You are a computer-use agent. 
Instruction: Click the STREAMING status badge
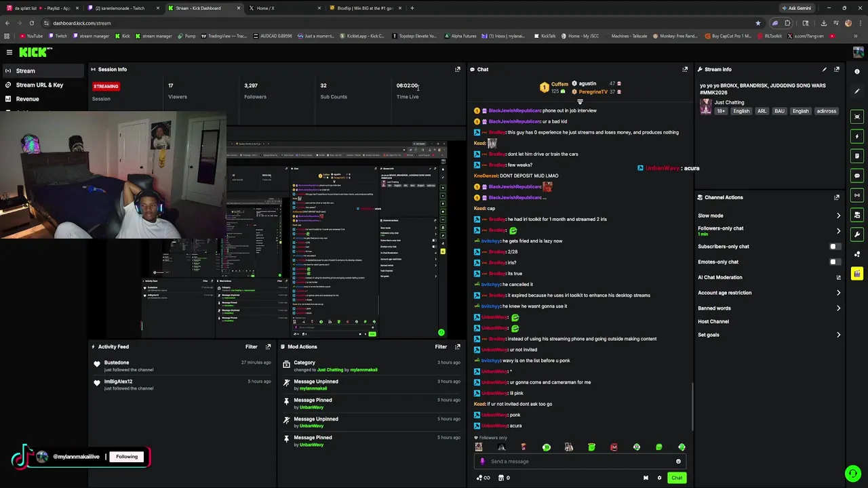click(106, 86)
